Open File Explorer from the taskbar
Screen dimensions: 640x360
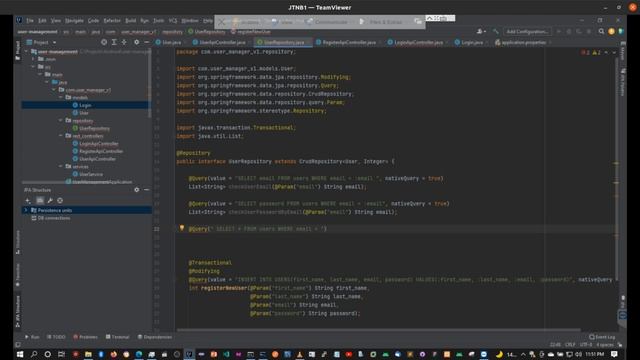[x=88, y=354]
